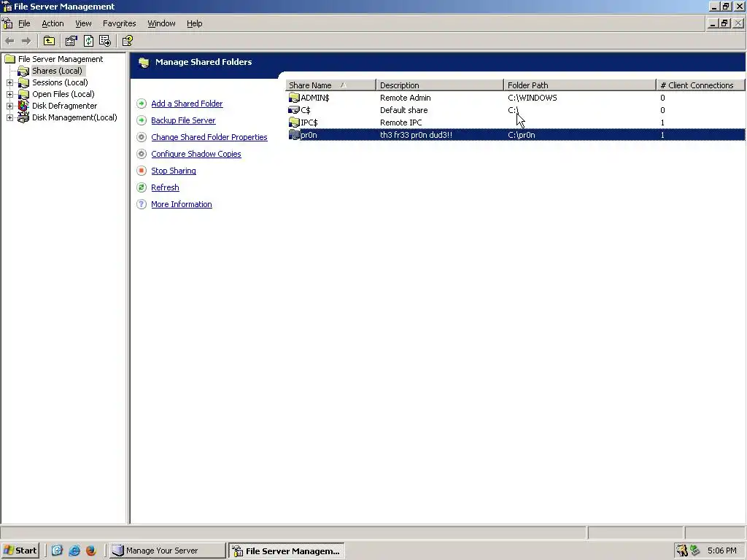Click the 'Remote IPC' description cell
The width and height of the screenshot is (747, 560).
(400, 122)
